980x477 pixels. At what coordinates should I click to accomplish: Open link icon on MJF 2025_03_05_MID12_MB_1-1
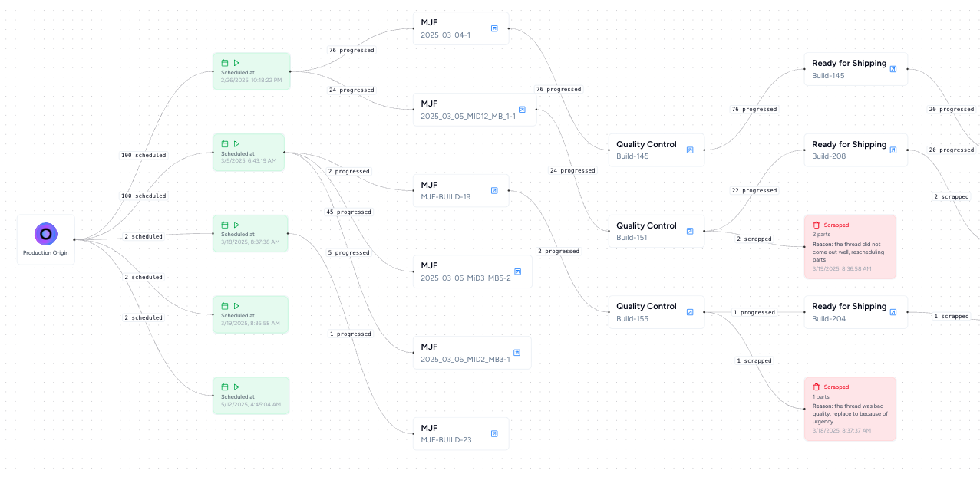pyautogui.click(x=522, y=110)
